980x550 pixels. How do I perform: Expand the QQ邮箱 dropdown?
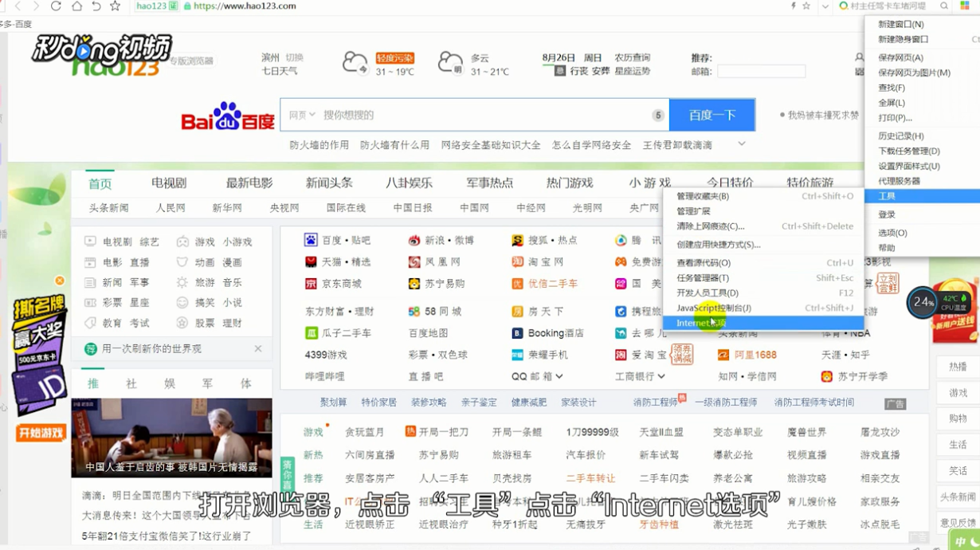(x=560, y=376)
